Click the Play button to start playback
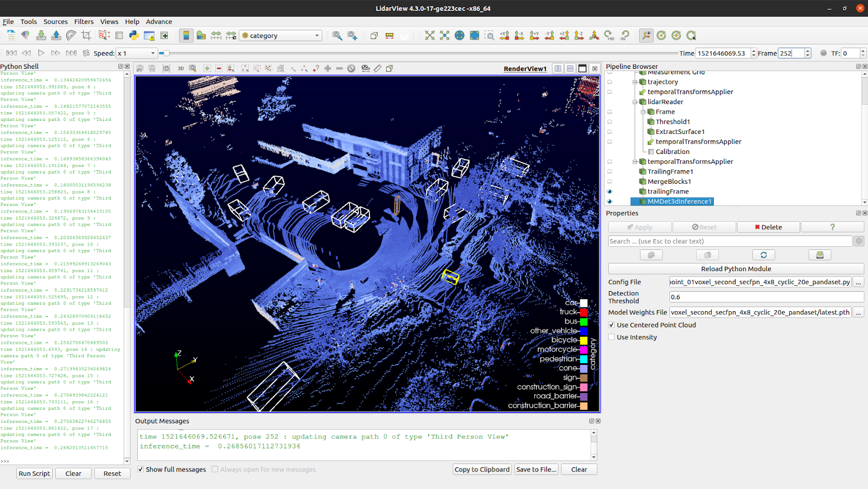The image size is (868, 489). coord(41,53)
